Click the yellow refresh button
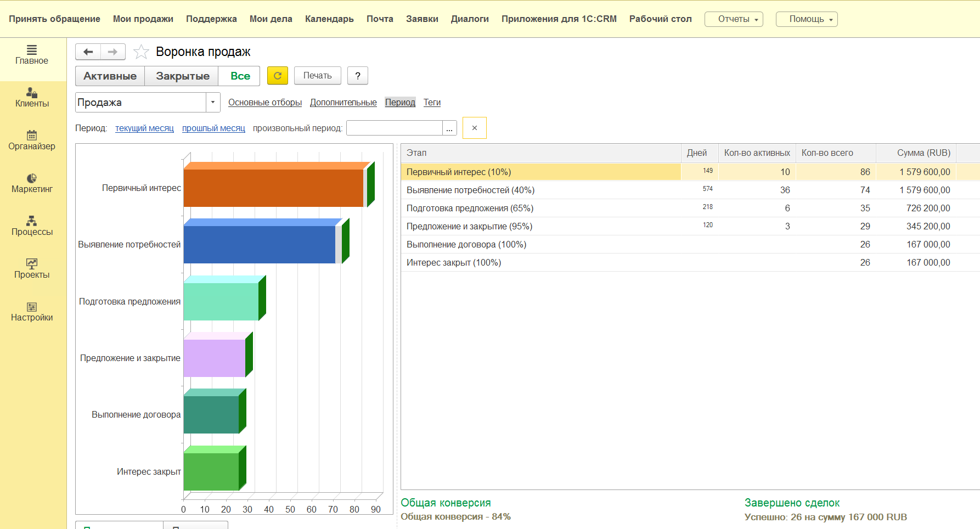This screenshot has width=980, height=529. pos(278,76)
